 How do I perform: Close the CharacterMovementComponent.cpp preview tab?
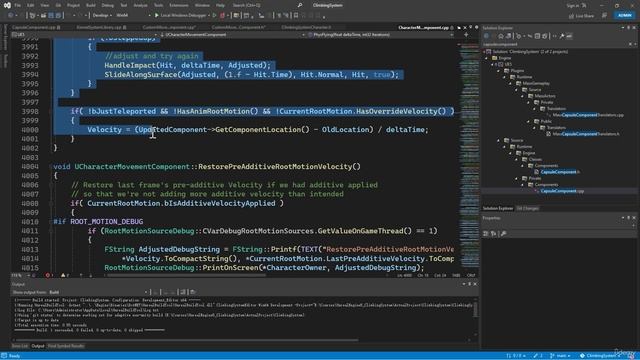(464, 27)
